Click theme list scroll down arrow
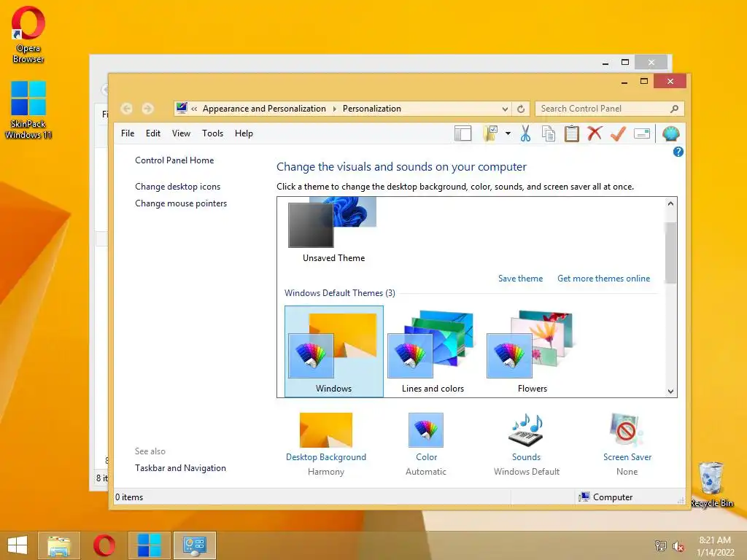The height and width of the screenshot is (560, 747). [x=670, y=392]
